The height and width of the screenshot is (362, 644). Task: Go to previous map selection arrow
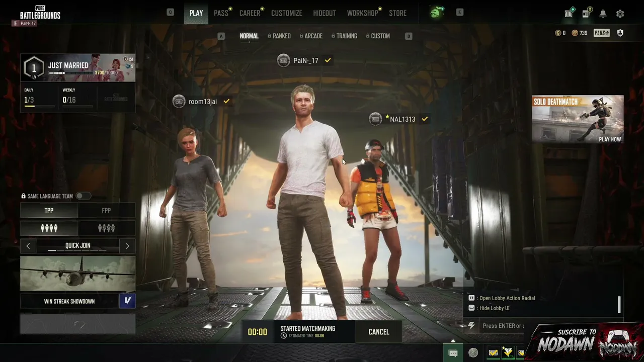[28, 246]
